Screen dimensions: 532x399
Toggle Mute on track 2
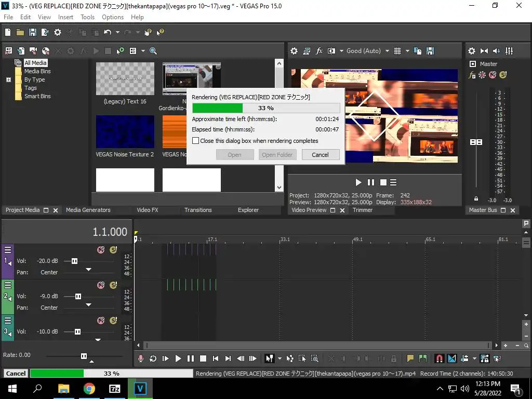[x=101, y=285]
